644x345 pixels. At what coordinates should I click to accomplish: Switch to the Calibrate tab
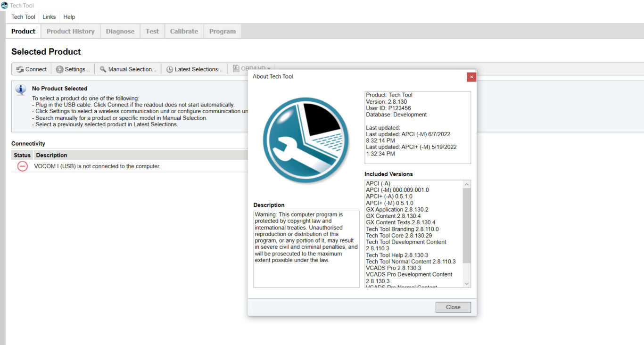pos(184,32)
